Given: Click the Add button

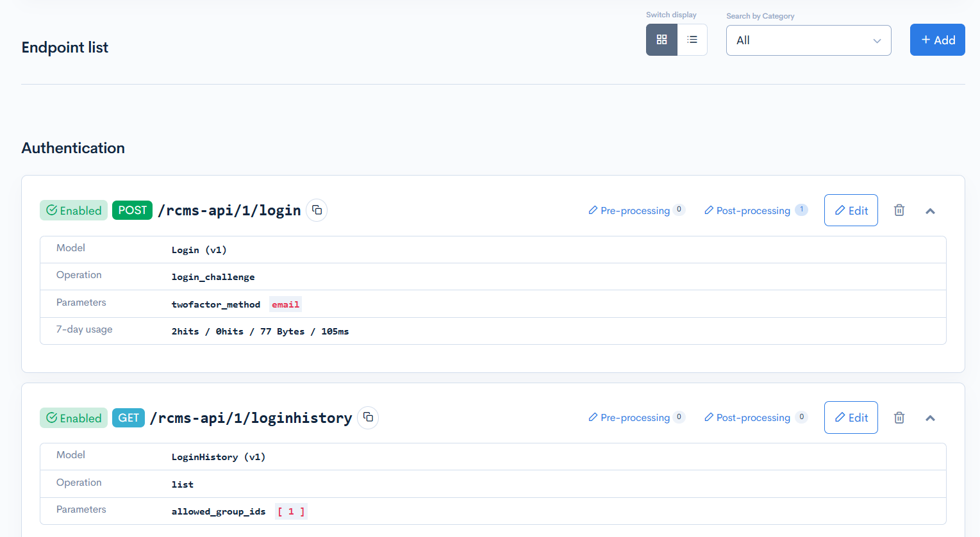Looking at the screenshot, I should tap(937, 39).
